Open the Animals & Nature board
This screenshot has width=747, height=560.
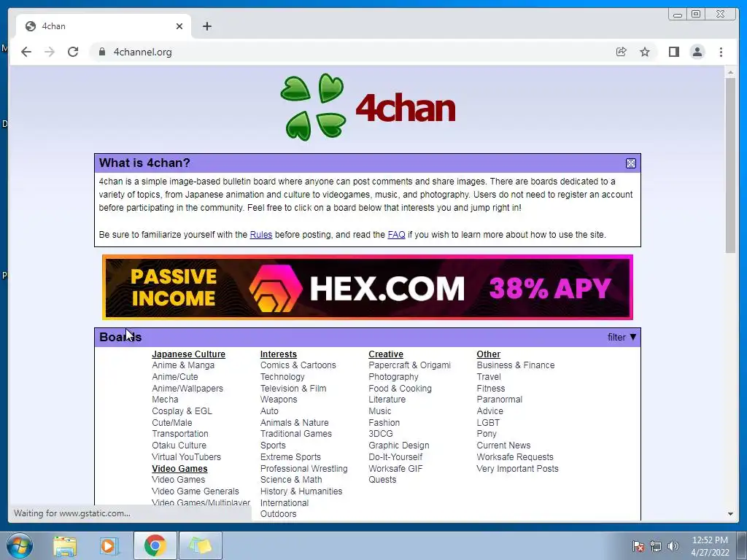[295, 423]
